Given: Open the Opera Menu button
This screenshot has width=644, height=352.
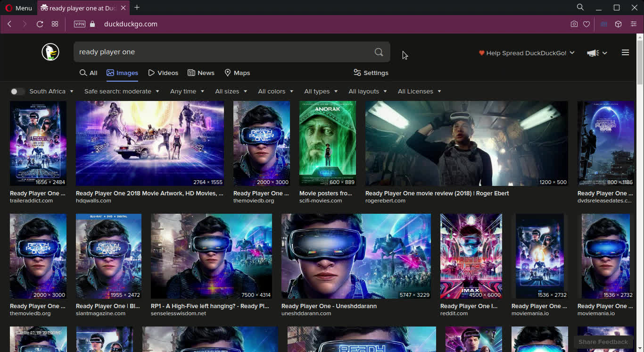Looking at the screenshot, I should pyautogui.click(x=18, y=8).
